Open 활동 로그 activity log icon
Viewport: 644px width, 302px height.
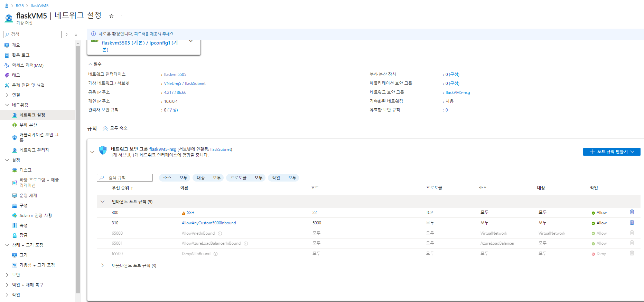point(7,55)
